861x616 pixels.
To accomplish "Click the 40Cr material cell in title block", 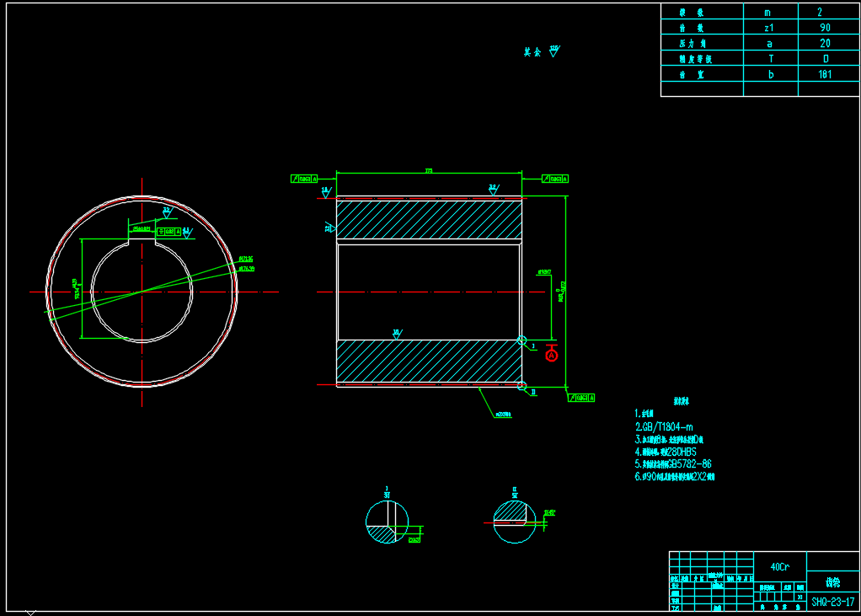I will pyautogui.click(x=779, y=566).
